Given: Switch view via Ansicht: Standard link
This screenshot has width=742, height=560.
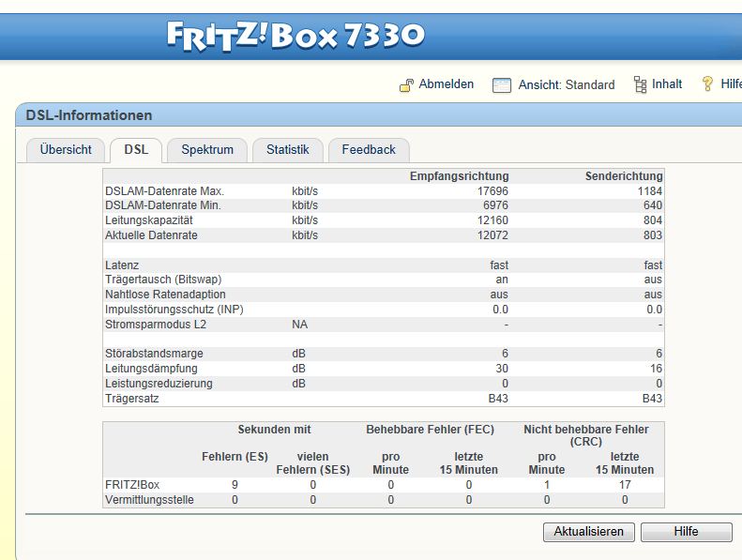Looking at the screenshot, I should pyautogui.click(x=567, y=84).
